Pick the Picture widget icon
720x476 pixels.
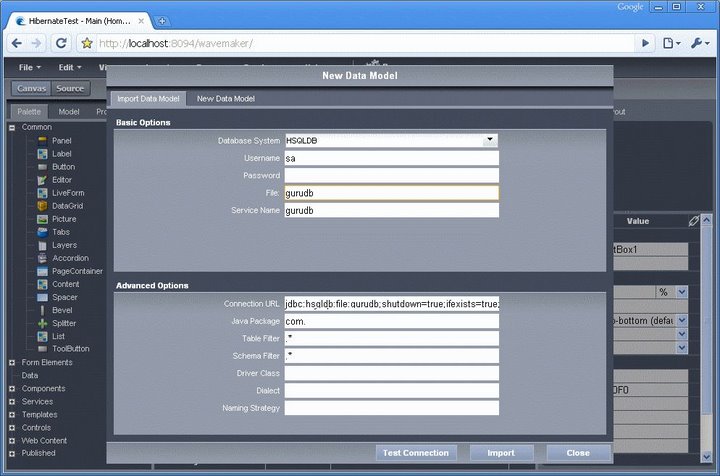click(42, 218)
